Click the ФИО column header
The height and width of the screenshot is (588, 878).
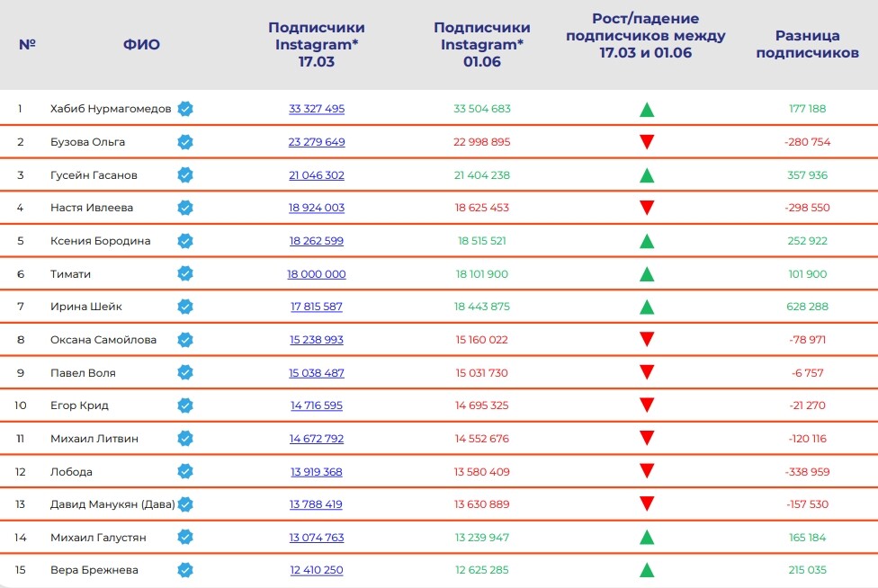[141, 44]
